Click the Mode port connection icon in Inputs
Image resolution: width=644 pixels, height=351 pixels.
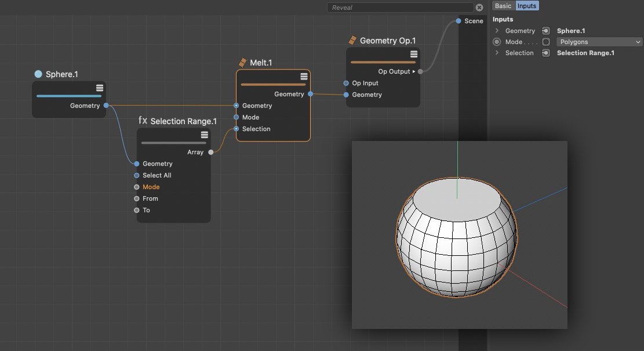coord(546,42)
